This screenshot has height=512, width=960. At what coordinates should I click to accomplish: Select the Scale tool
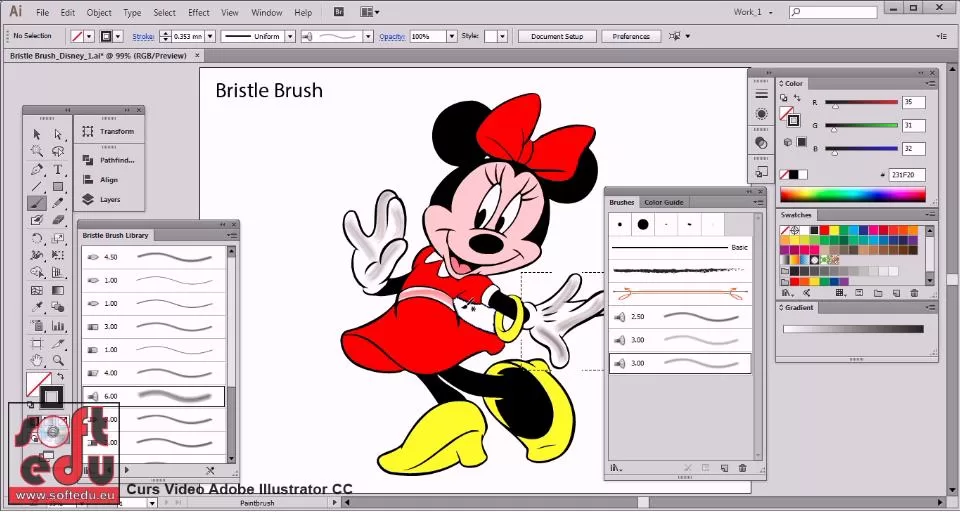click(58, 238)
